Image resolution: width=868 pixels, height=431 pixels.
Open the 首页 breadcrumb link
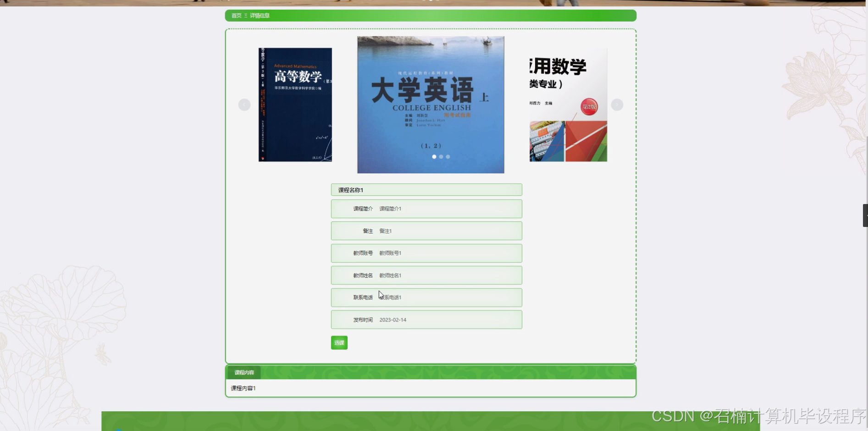tap(236, 15)
